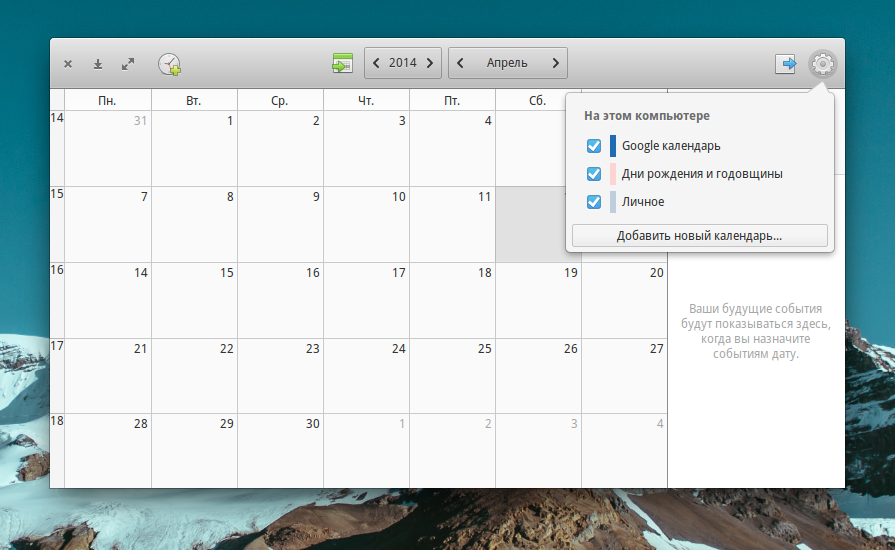Select day 28 in the calendar

point(108,451)
